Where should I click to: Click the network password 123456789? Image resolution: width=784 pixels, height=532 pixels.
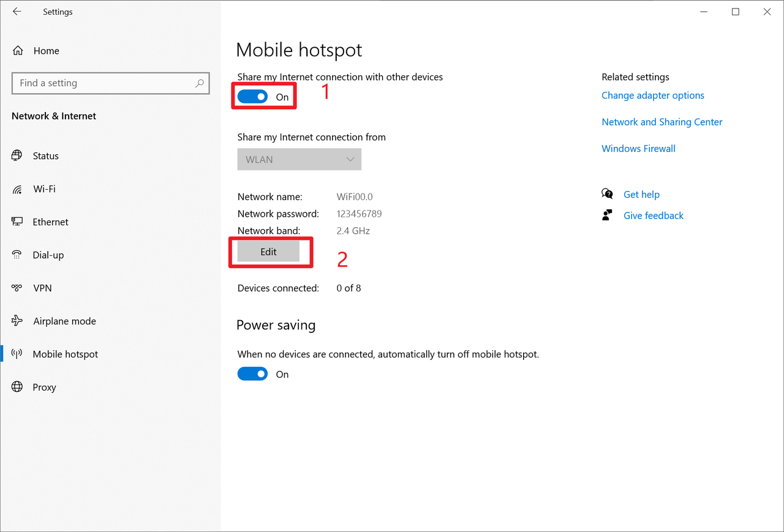point(360,214)
